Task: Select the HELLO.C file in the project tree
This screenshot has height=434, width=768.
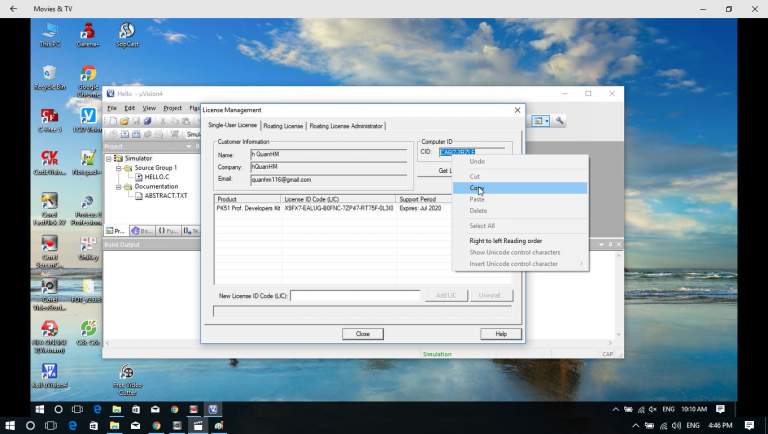Action: click(156, 177)
